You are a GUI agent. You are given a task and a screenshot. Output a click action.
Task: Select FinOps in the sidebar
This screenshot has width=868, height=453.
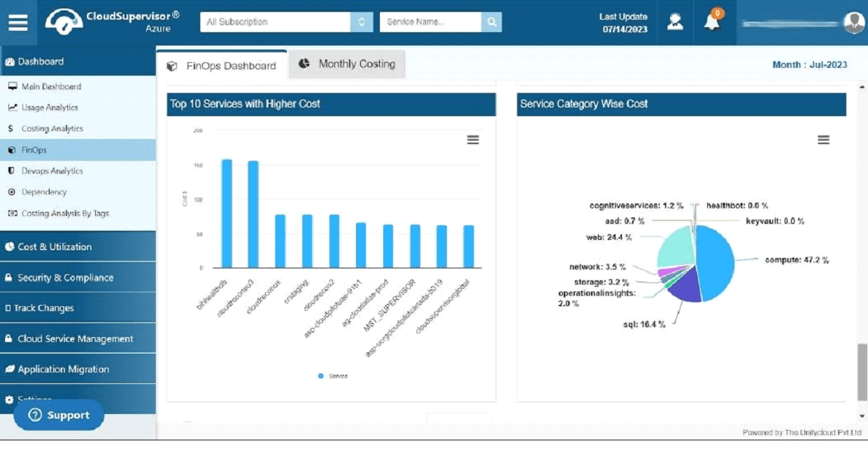[x=78, y=150]
